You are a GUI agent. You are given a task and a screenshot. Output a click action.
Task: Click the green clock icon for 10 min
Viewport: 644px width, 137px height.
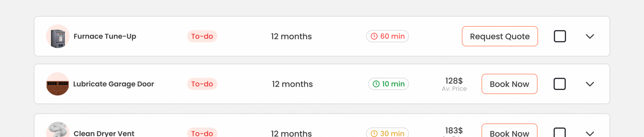tap(376, 84)
